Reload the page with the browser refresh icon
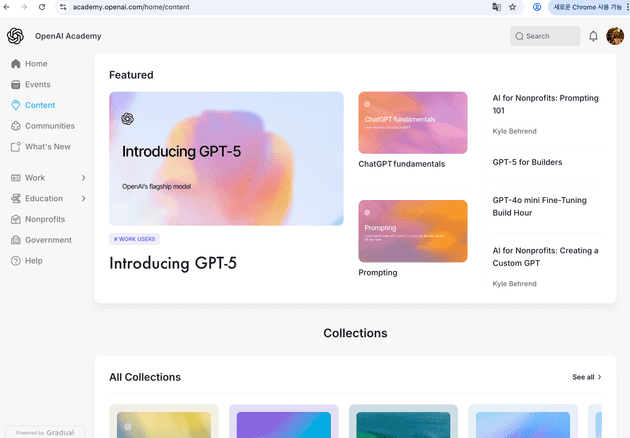This screenshot has height=438, width=630. click(x=41, y=6)
